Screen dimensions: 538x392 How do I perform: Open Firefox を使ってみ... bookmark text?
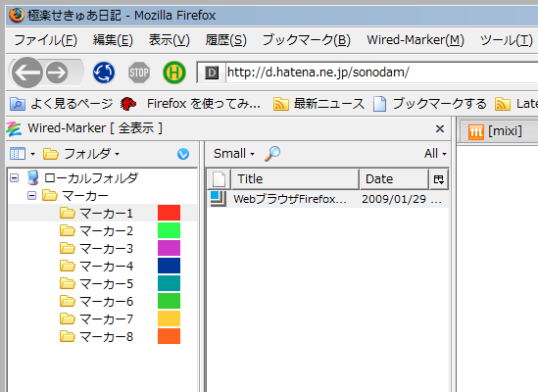pos(204,103)
